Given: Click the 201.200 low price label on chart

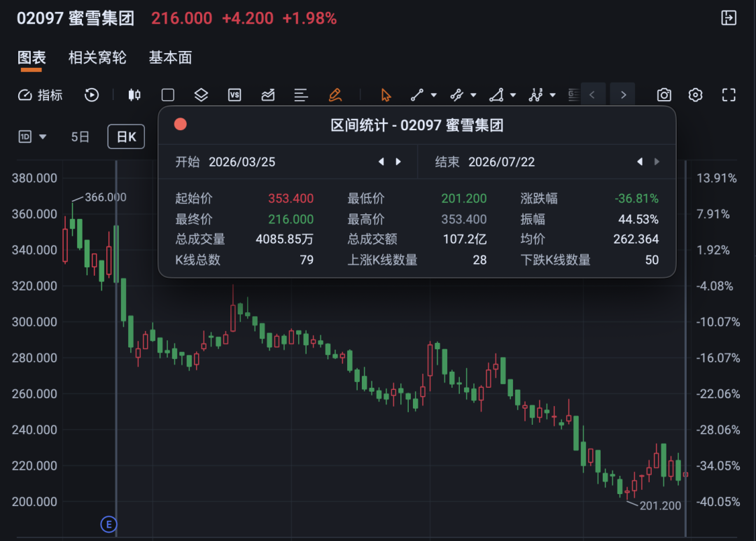Looking at the screenshot, I should [660, 505].
